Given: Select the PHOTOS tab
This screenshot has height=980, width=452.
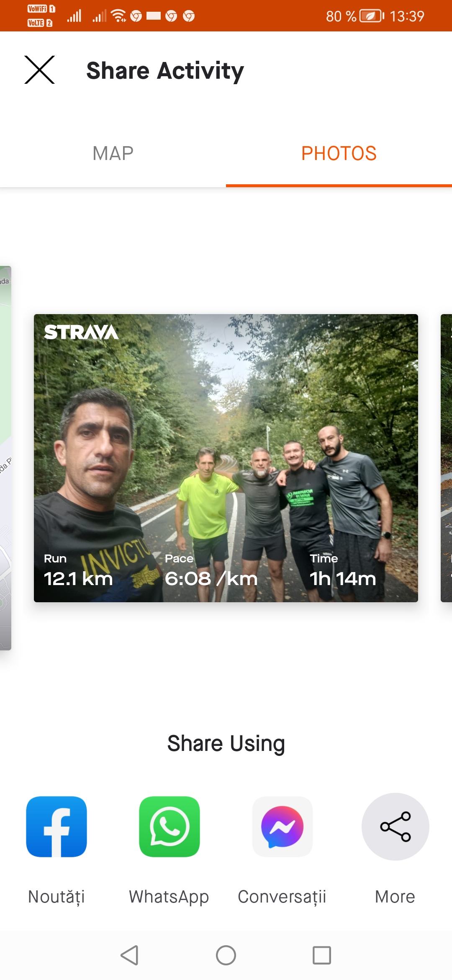Looking at the screenshot, I should pyautogui.click(x=339, y=153).
